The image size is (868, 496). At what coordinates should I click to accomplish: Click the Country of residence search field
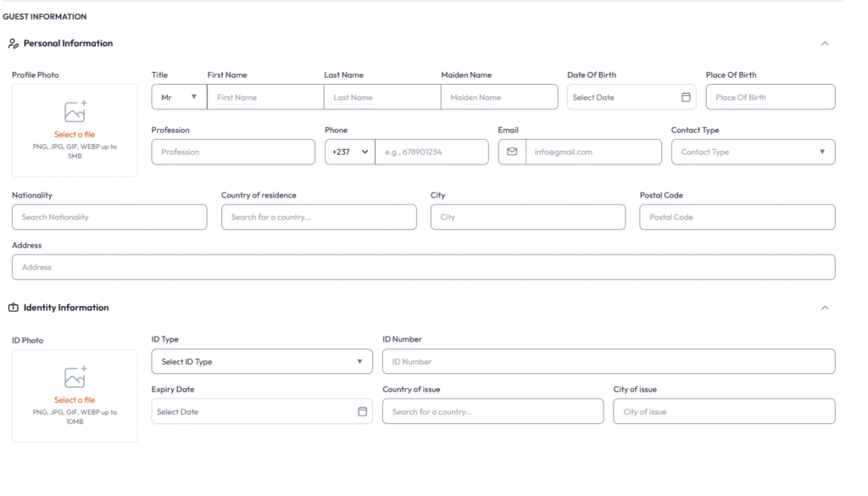pos(319,217)
